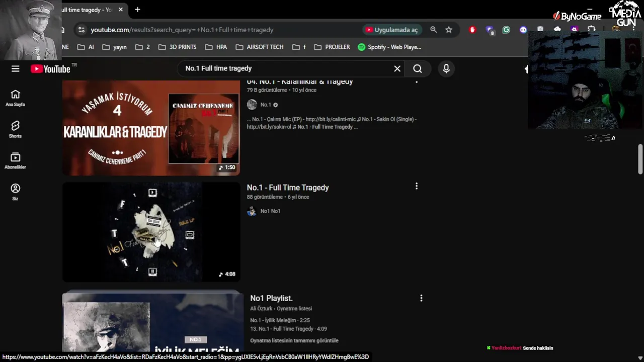This screenshot has height=362, width=644.
Task: Go to YouTube home via logo
Action: tap(50, 69)
